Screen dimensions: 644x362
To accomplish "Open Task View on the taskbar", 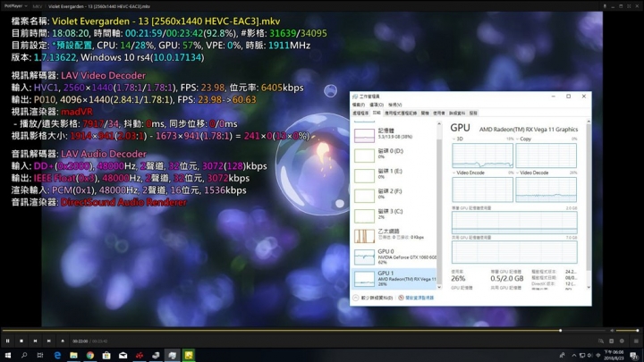I will click(x=40, y=355).
